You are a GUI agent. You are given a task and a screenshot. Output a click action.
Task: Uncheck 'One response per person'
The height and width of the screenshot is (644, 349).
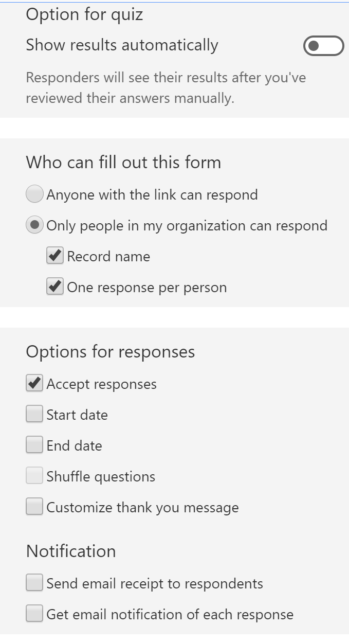click(x=54, y=286)
